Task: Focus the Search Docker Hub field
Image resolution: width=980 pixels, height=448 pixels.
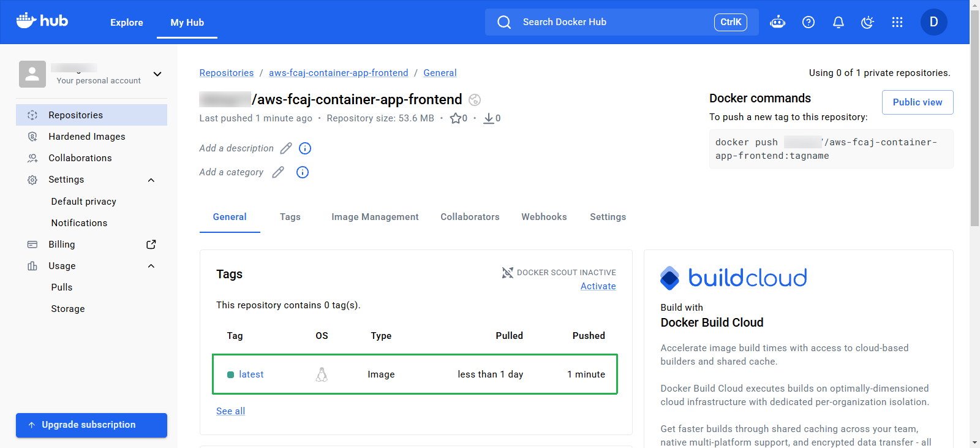Action: 622,22
